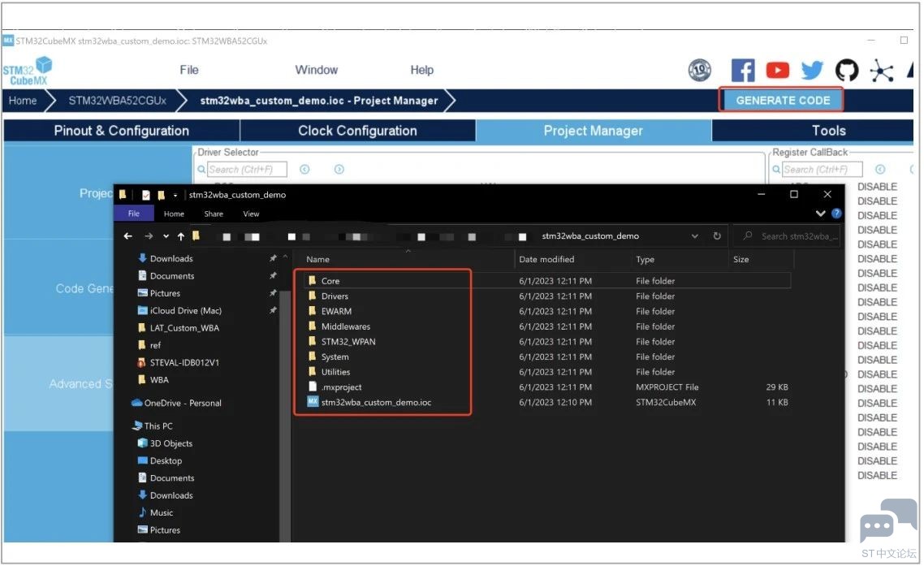Click the Properties checkmark icon in title bar

click(145, 195)
